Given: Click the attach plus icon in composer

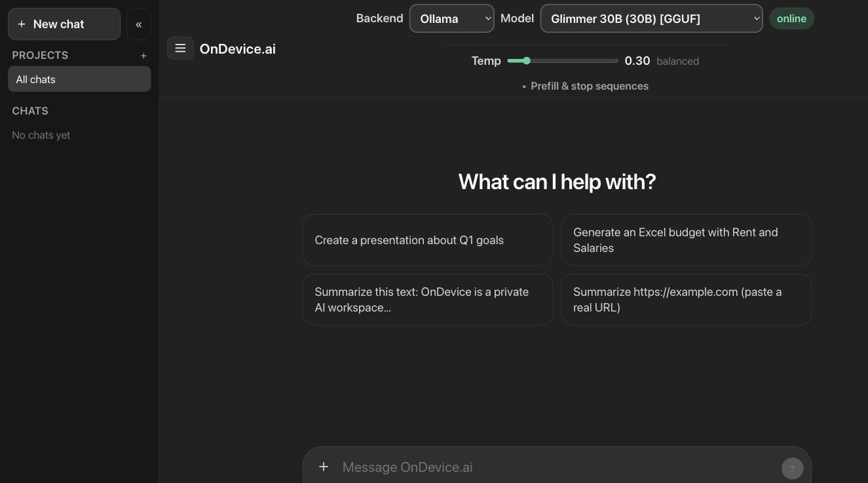Looking at the screenshot, I should click(324, 467).
